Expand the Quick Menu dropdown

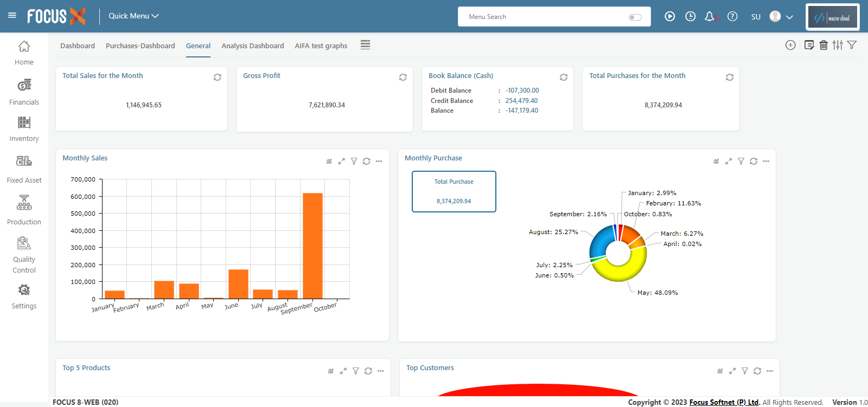point(133,16)
